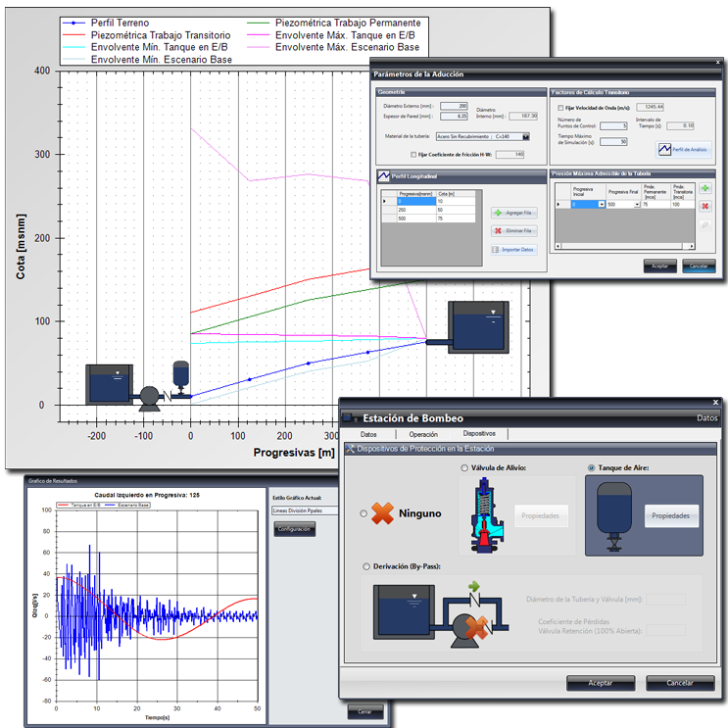
Task: Click Cancelar in Estación de Bombeo dialog
Action: click(x=680, y=683)
